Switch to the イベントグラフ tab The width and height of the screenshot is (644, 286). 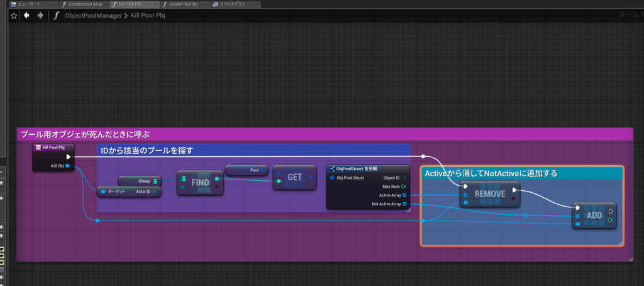pos(235,4)
